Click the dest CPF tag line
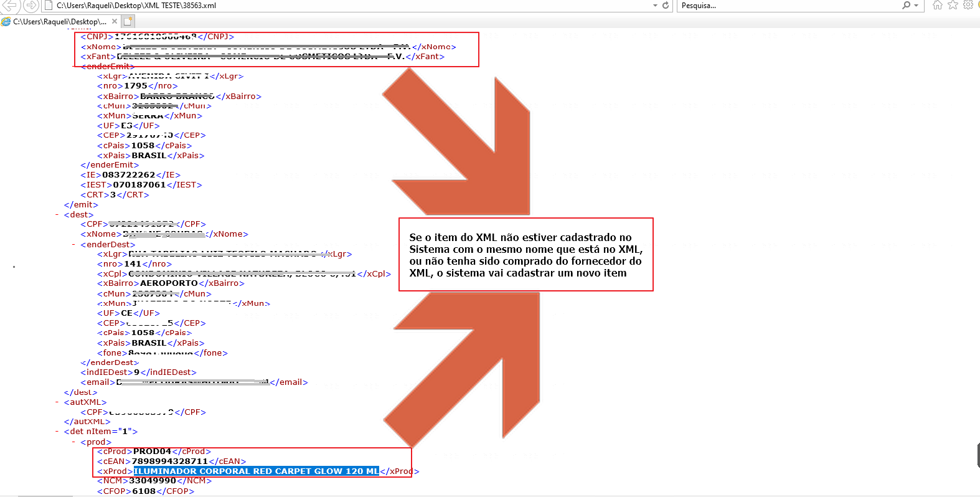This screenshot has height=497, width=980. click(143, 224)
